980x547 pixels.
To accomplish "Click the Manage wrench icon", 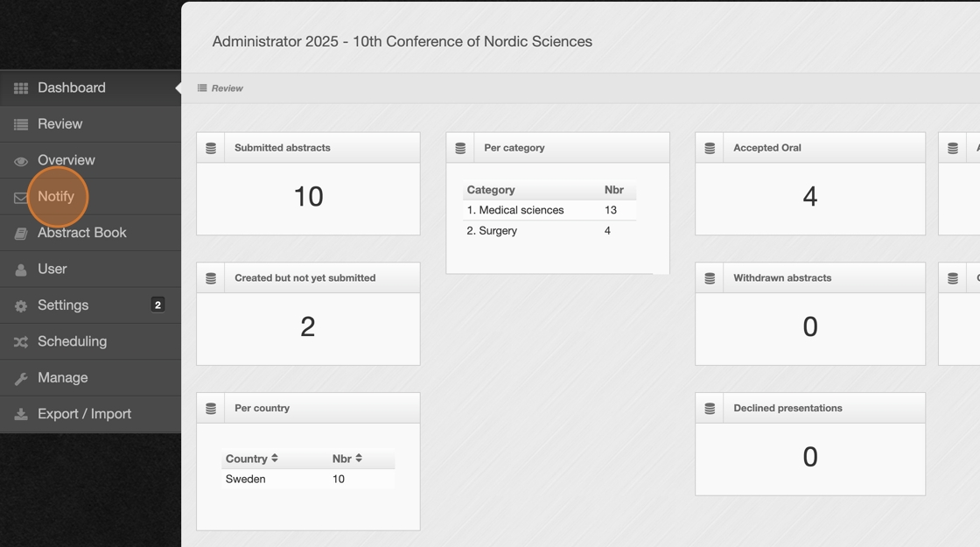I will click(x=21, y=379).
